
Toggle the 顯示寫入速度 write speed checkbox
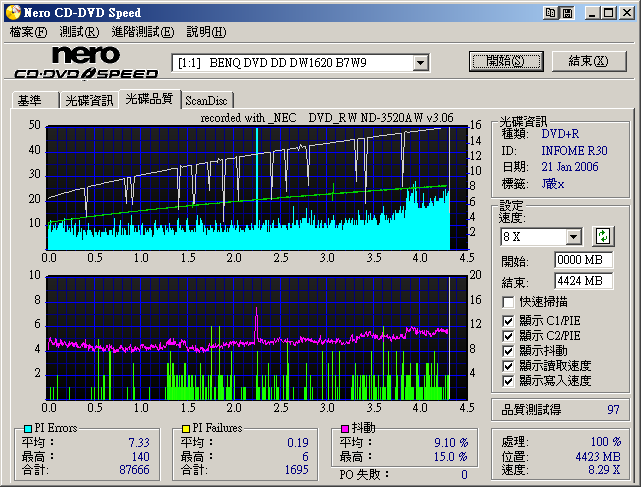pyautogui.click(x=508, y=381)
